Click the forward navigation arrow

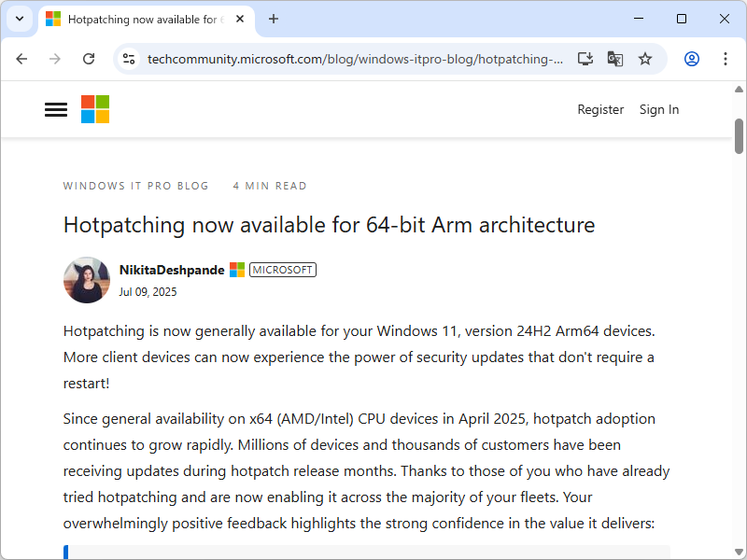click(x=55, y=58)
